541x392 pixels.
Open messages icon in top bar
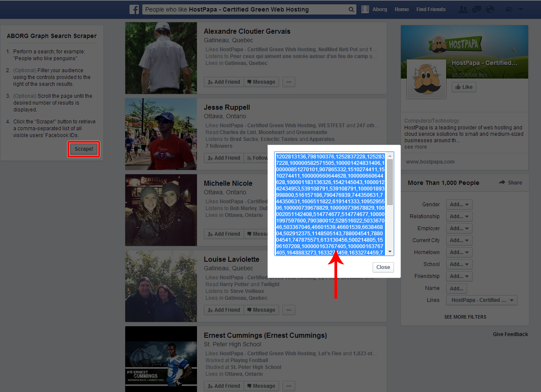476,9
